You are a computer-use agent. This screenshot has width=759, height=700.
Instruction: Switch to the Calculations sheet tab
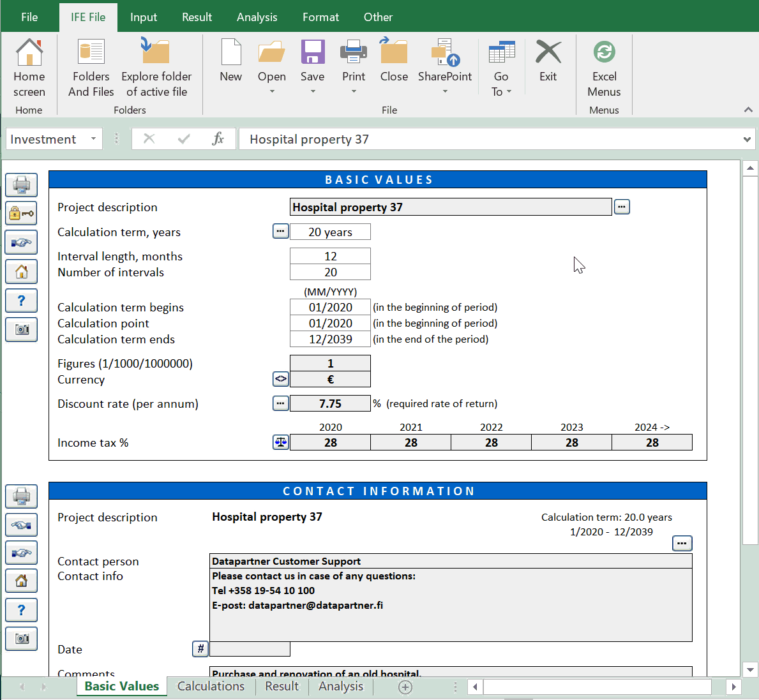coord(211,687)
